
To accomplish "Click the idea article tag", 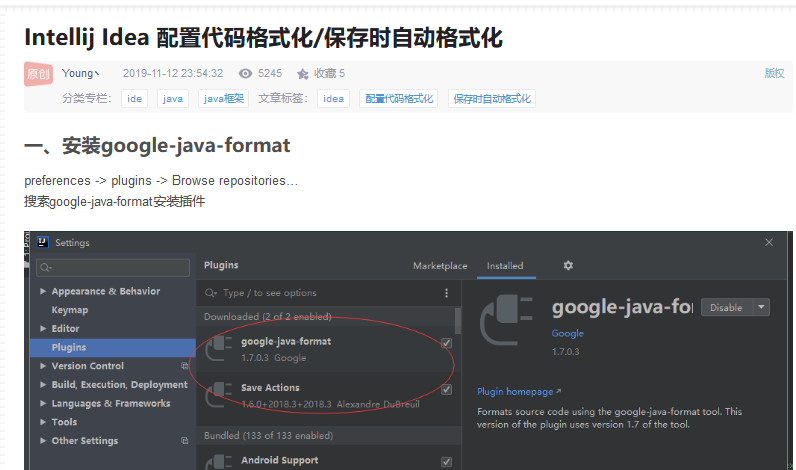I will [334, 98].
